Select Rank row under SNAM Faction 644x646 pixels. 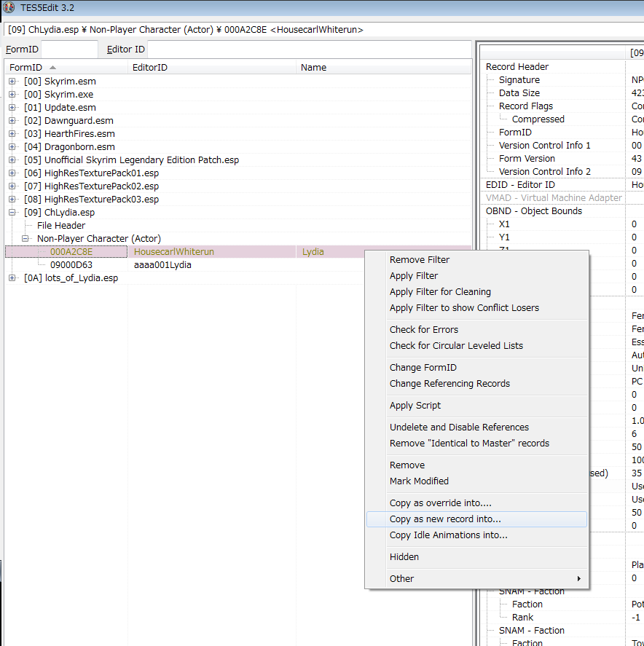(552, 618)
